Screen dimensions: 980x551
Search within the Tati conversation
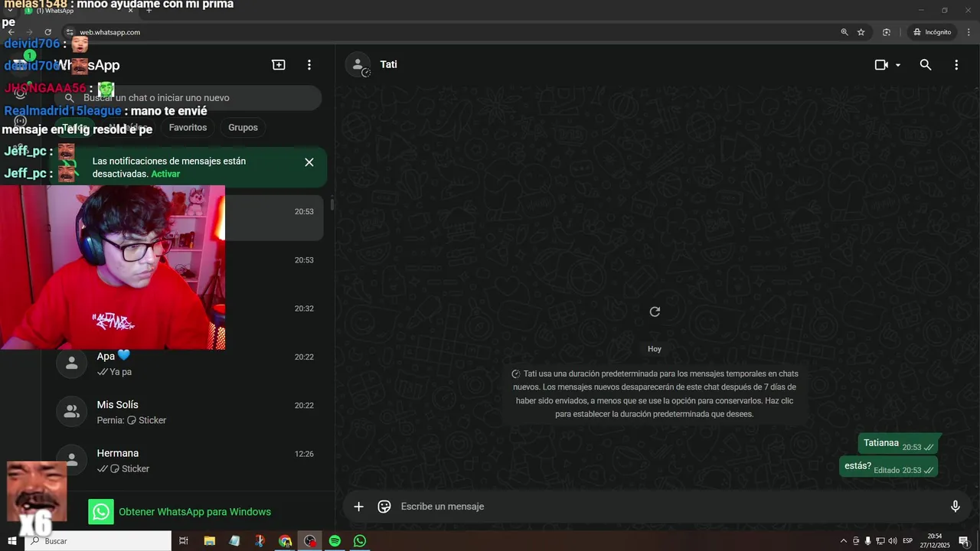pyautogui.click(x=926, y=65)
